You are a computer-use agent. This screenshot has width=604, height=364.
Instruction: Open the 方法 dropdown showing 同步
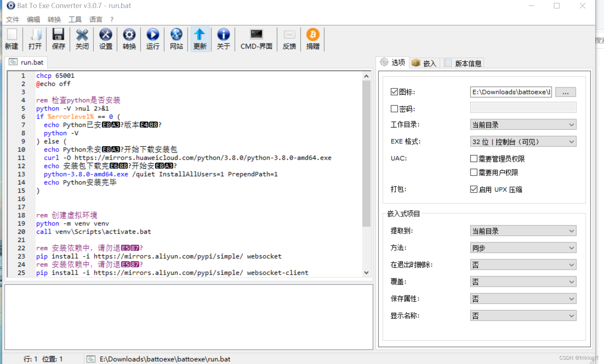click(570, 248)
